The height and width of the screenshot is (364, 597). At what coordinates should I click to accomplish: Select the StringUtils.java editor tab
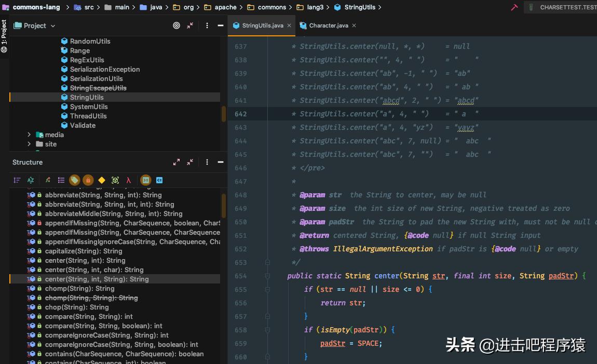click(262, 25)
